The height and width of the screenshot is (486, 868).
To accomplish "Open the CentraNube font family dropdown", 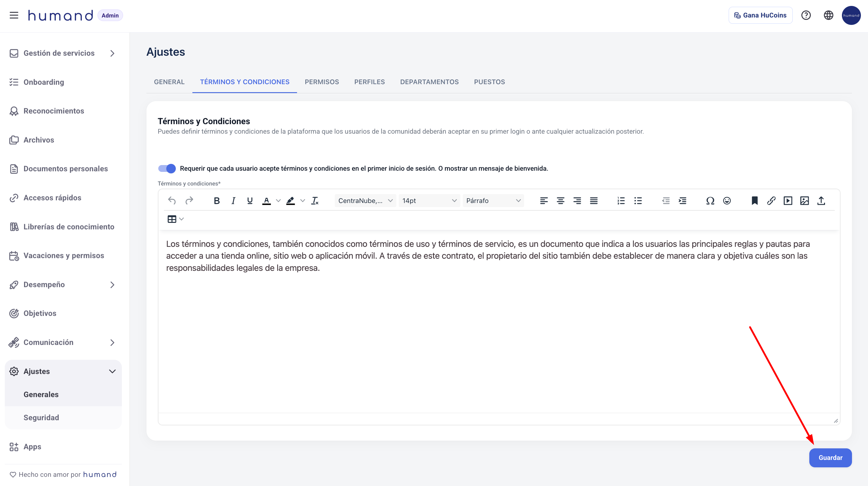I will [365, 201].
